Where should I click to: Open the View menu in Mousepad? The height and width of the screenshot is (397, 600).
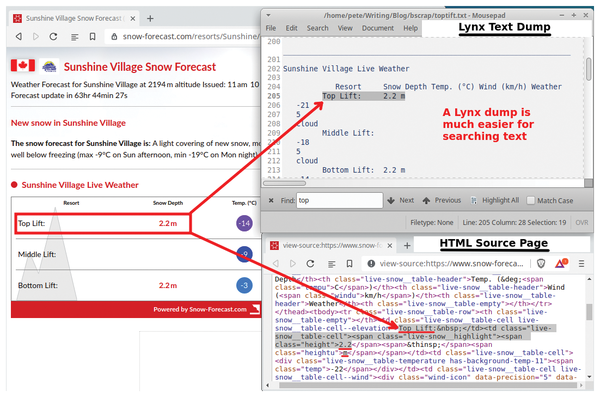pos(345,28)
